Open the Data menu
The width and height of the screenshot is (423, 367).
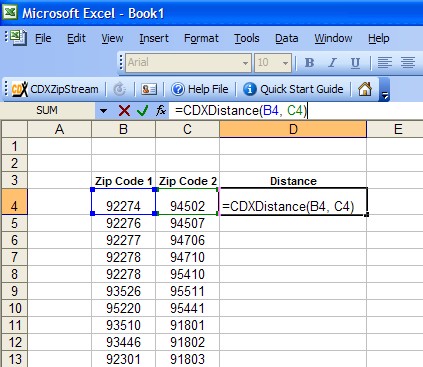[x=287, y=38]
